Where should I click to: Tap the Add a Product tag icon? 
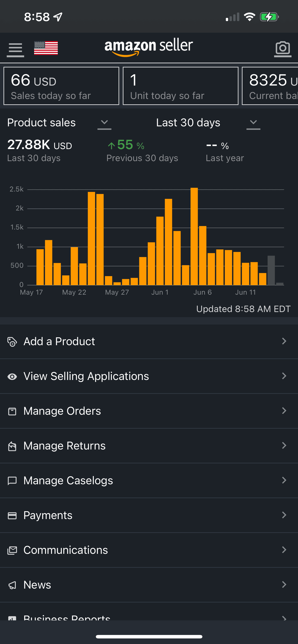[x=12, y=342]
